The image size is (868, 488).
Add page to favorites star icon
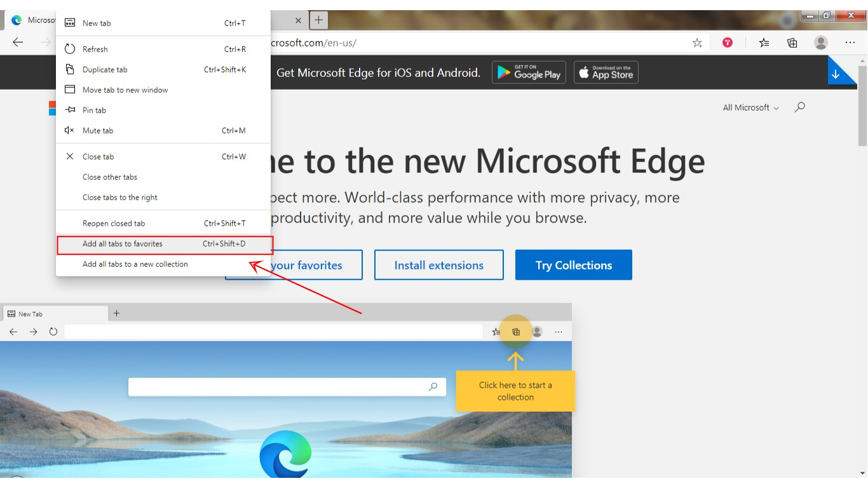(x=697, y=43)
